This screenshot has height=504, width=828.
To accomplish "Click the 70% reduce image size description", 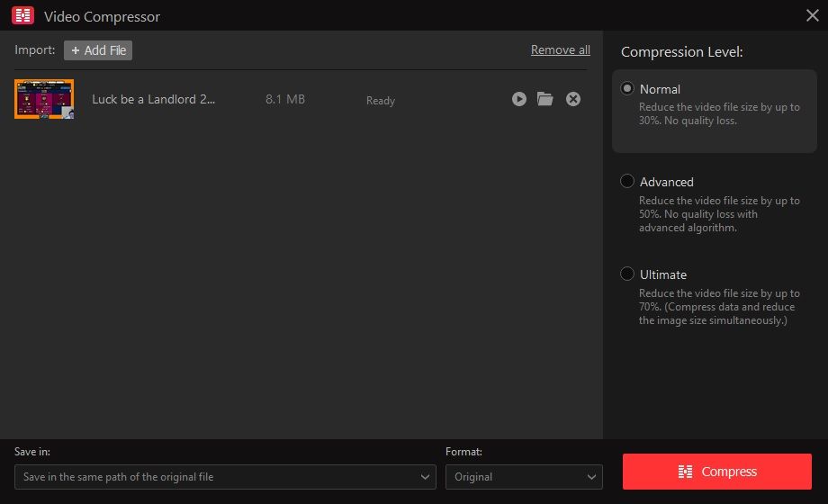I will tap(719, 307).
